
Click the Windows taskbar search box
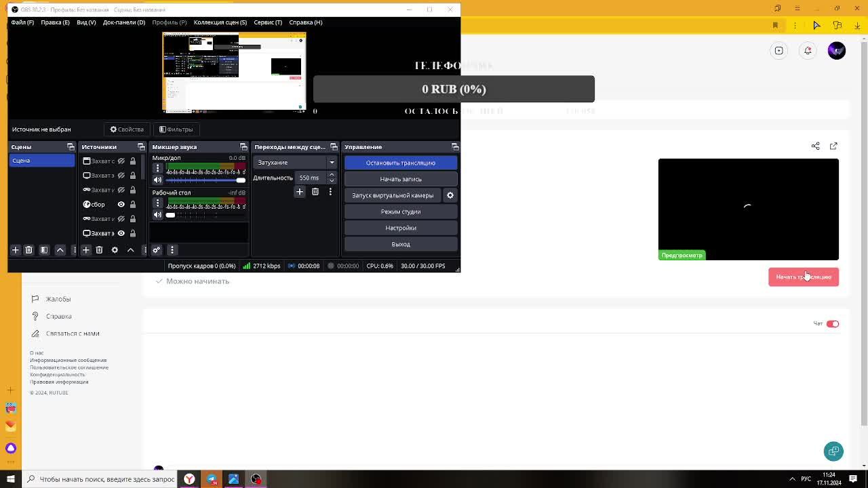tap(98, 479)
